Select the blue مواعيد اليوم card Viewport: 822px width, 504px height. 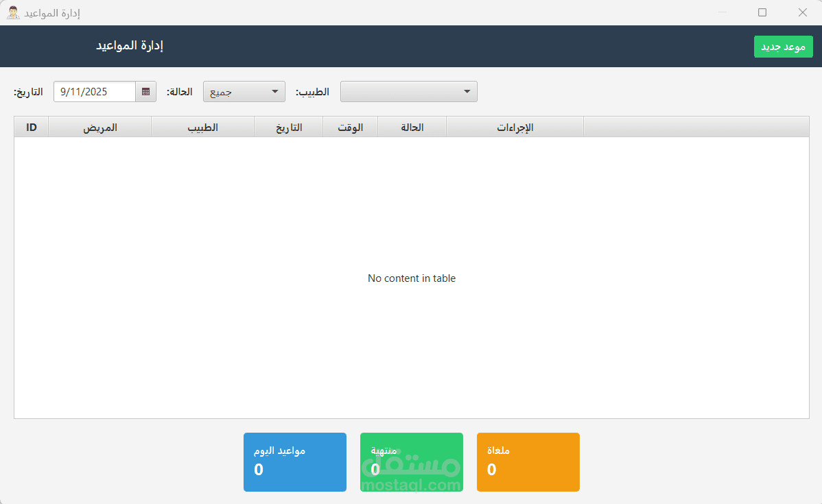pyautogui.click(x=295, y=462)
